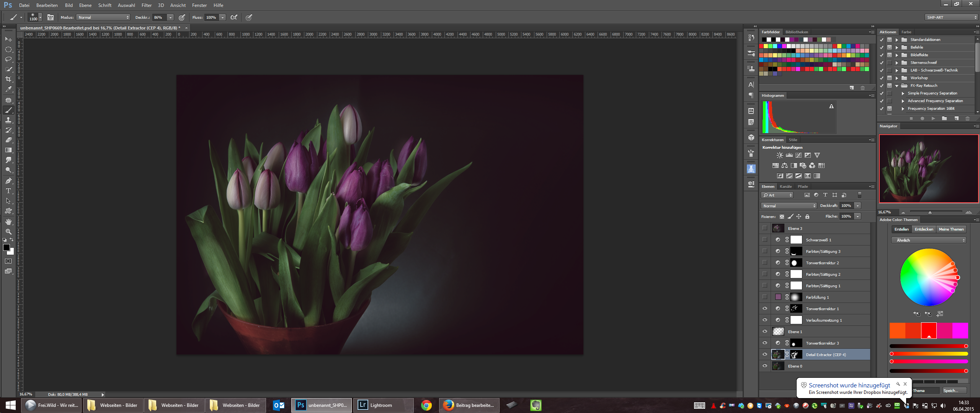Toggle Quick Mask mode icon
Viewport: 980px width, 413px height.
coord(8,261)
